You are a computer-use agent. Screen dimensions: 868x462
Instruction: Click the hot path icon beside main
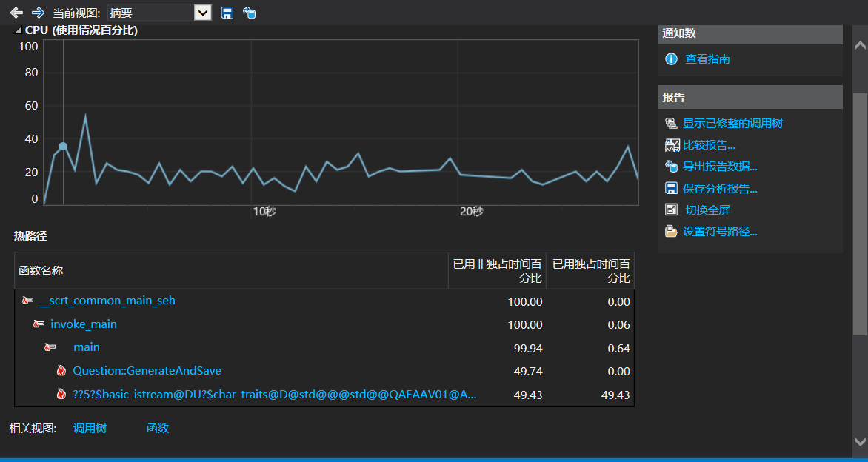(50, 347)
